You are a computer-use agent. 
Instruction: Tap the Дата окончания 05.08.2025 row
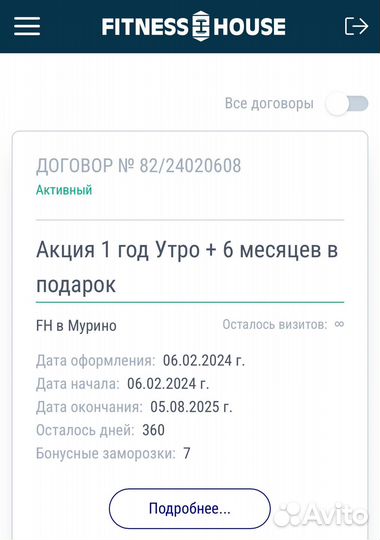coord(134,407)
